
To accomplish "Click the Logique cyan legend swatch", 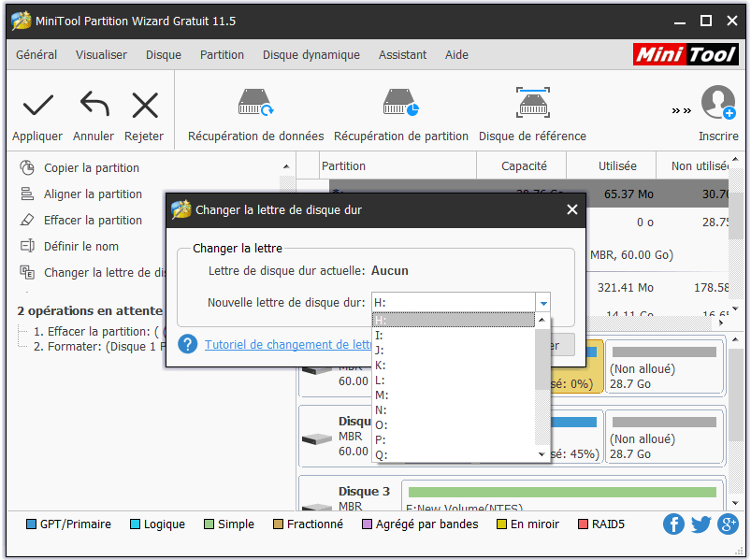I will (x=135, y=524).
